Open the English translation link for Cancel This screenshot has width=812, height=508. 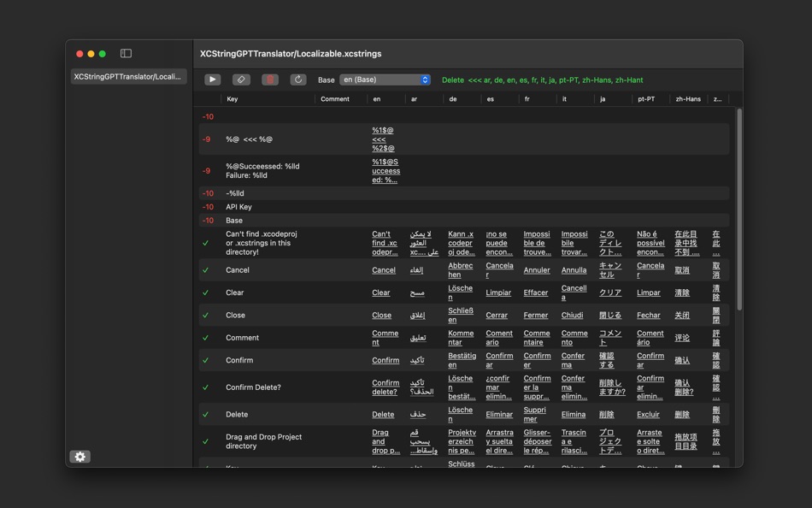pos(384,270)
